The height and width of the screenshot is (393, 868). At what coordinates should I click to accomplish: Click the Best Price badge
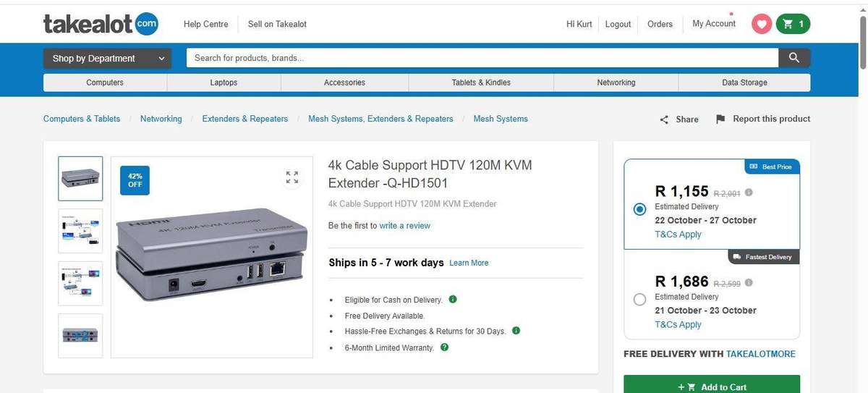coord(772,166)
